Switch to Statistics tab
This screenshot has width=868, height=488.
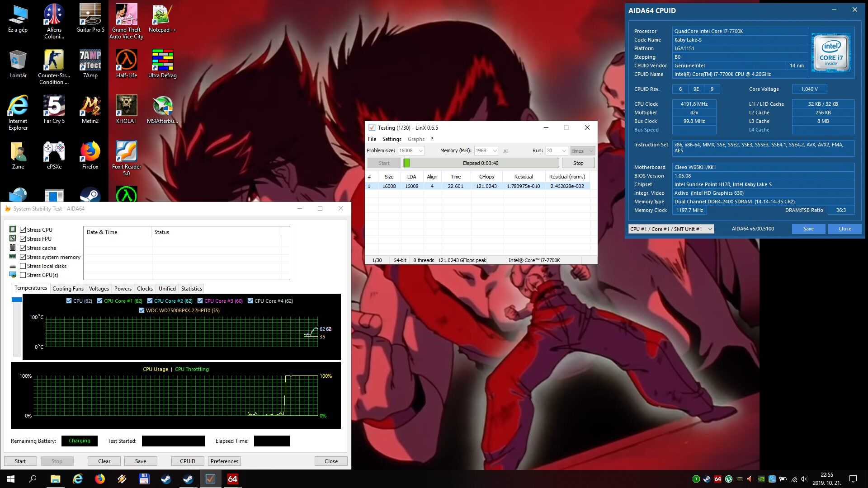tap(191, 289)
